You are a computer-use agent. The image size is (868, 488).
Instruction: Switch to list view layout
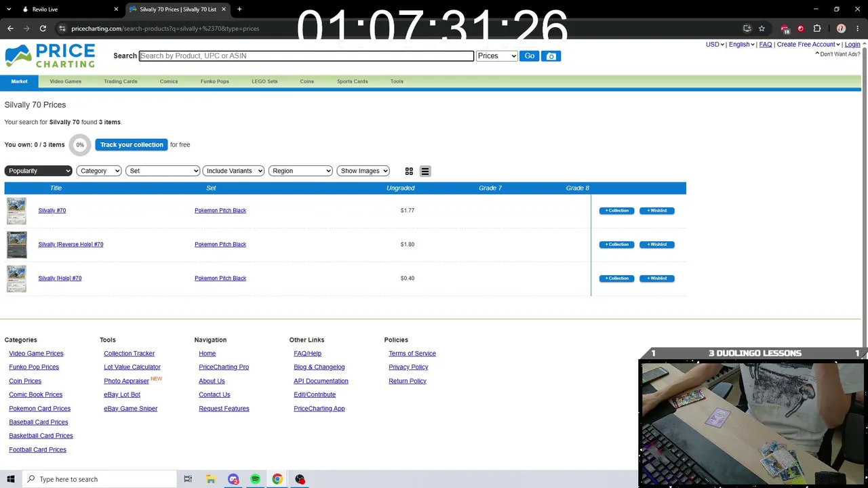(x=425, y=171)
